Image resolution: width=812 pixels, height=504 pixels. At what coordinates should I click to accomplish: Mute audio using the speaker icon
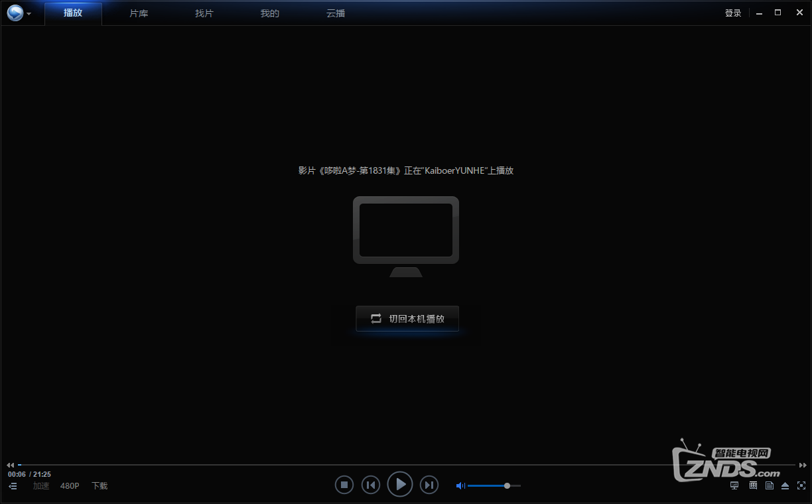(460, 485)
